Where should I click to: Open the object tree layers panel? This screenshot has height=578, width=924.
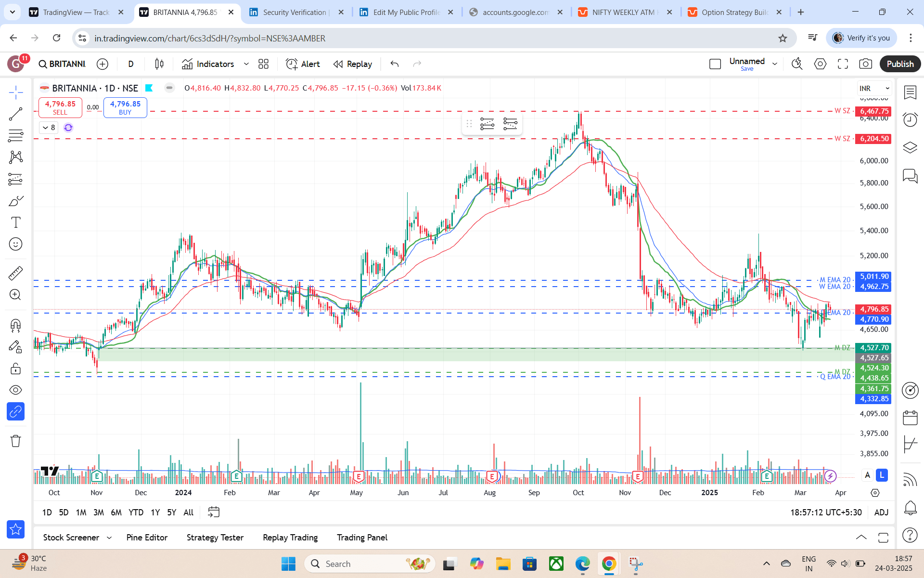[910, 147]
